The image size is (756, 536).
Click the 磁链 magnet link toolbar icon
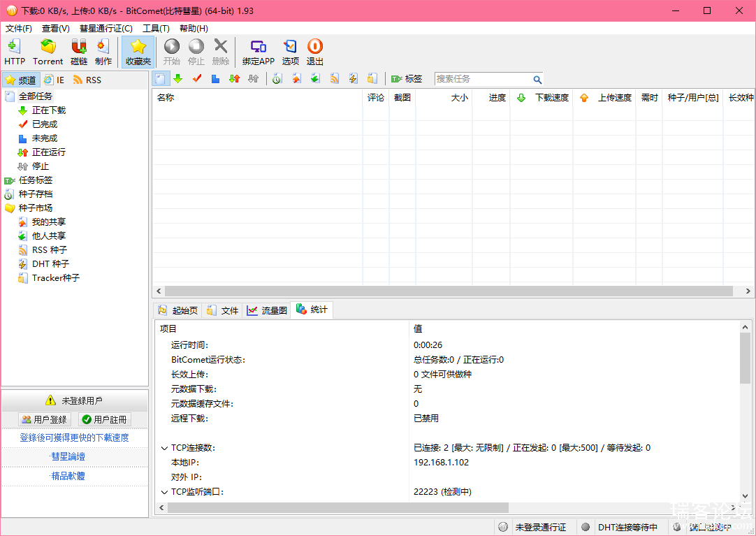coord(79,52)
